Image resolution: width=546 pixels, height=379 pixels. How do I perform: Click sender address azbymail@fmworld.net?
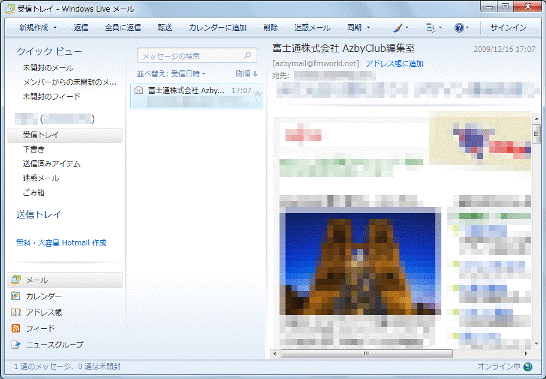[x=315, y=63]
